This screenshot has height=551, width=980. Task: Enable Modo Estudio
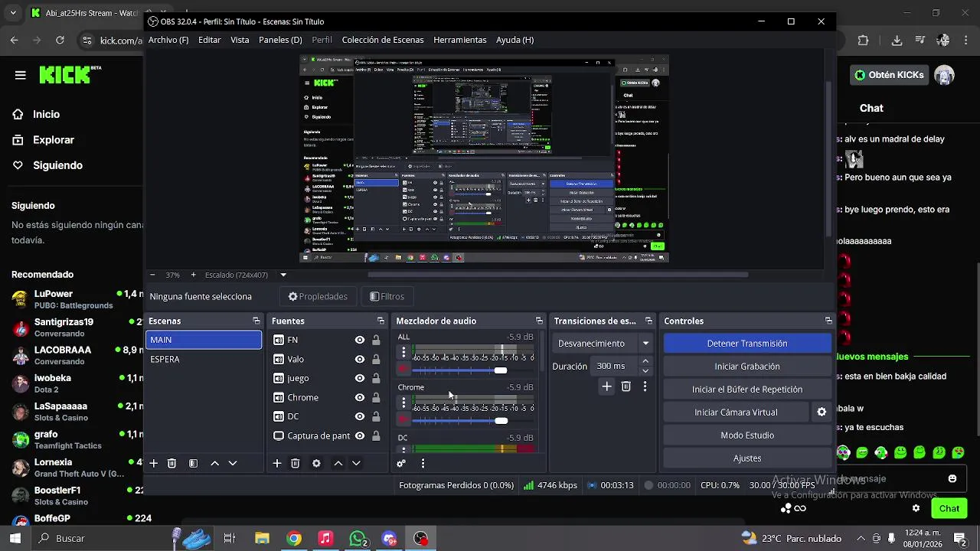[x=747, y=435]
